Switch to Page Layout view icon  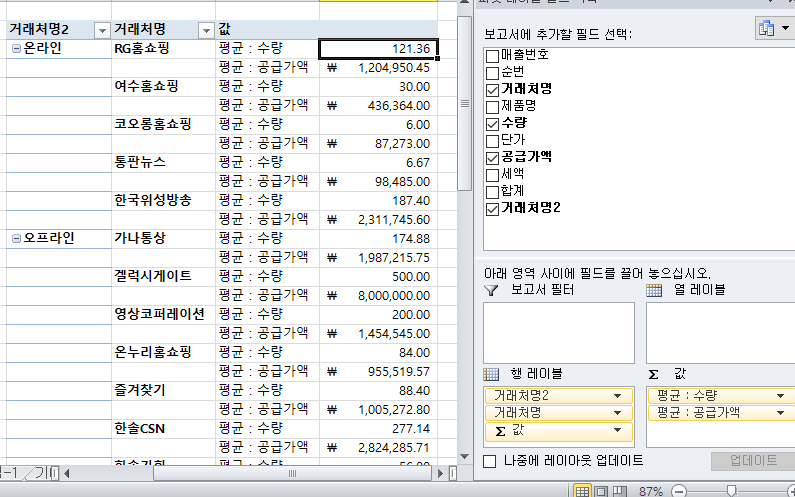pos(600,490)
